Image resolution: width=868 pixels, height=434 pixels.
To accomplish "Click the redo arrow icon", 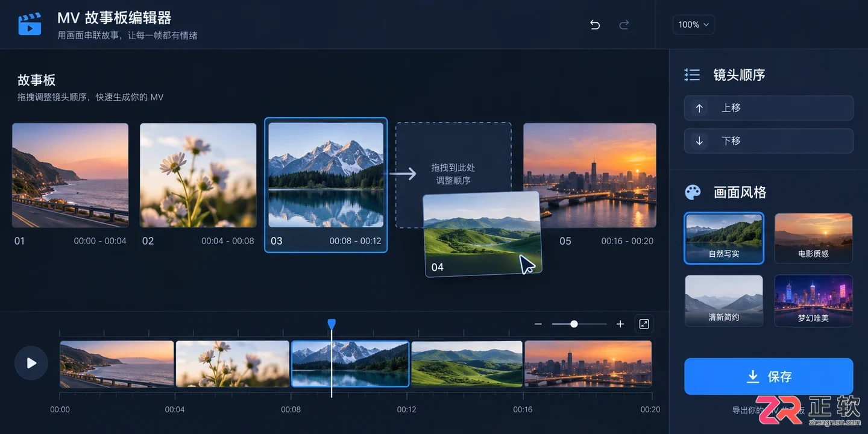I will [624, 25].
